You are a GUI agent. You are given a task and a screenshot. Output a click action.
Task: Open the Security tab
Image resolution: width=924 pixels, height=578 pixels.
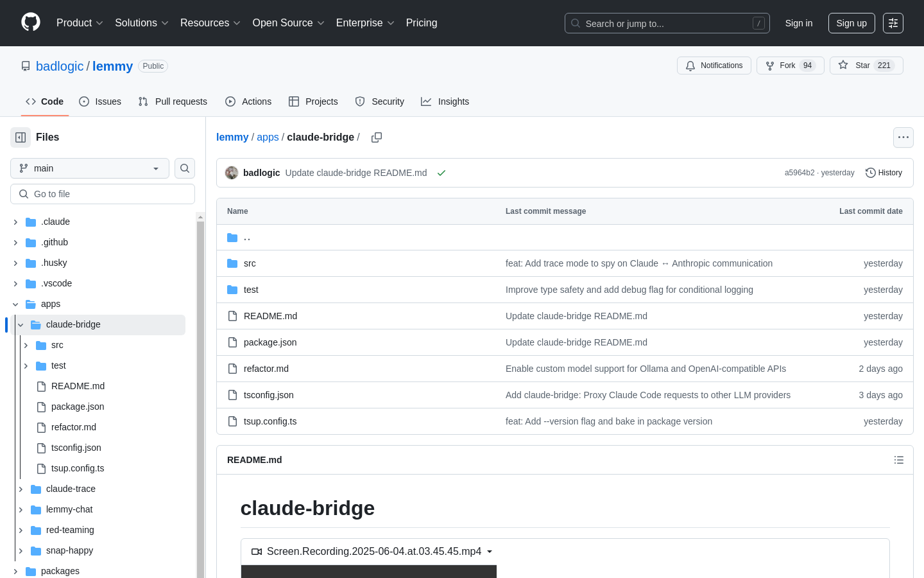click(380, 101)
